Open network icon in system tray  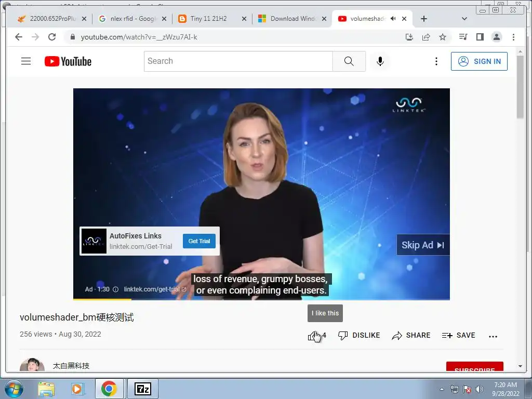click(454, 389)
